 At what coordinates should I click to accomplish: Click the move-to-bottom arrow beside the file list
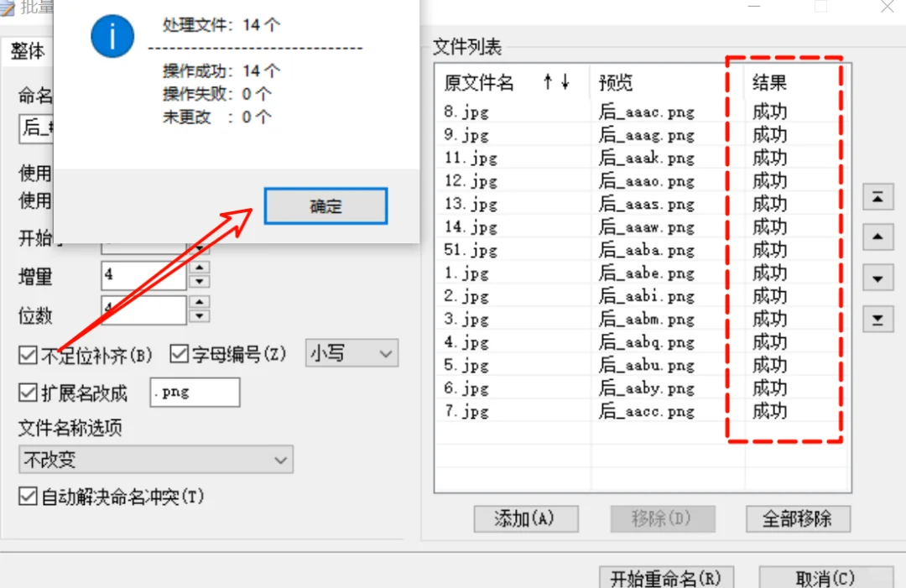(877, 319)
